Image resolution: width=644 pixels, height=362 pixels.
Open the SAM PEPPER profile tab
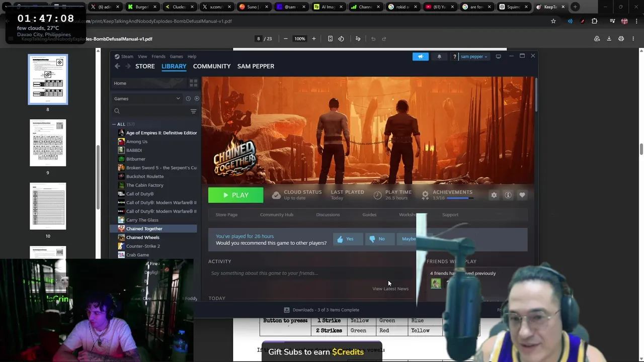[256, 66]
